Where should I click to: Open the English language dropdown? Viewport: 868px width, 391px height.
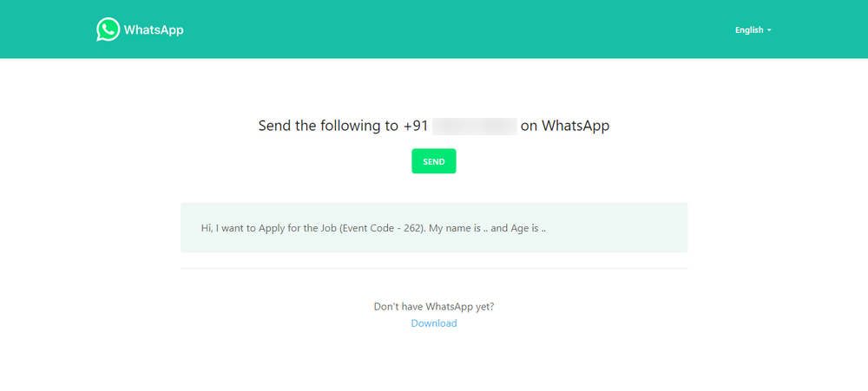point(753,29)
